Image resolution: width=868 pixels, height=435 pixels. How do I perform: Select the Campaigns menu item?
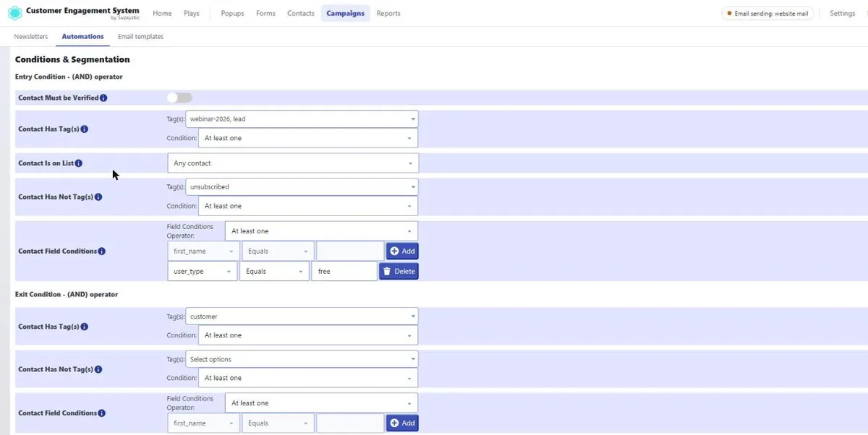coord(346,14)
